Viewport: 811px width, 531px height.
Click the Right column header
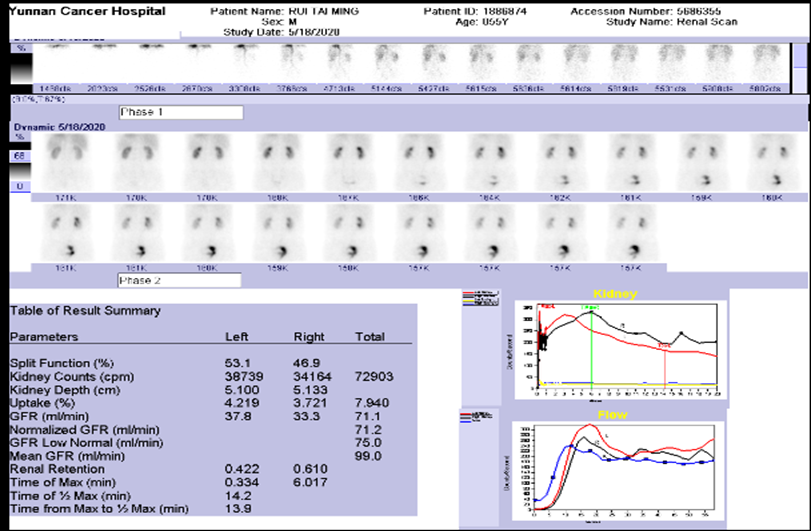tap(309, 337)
